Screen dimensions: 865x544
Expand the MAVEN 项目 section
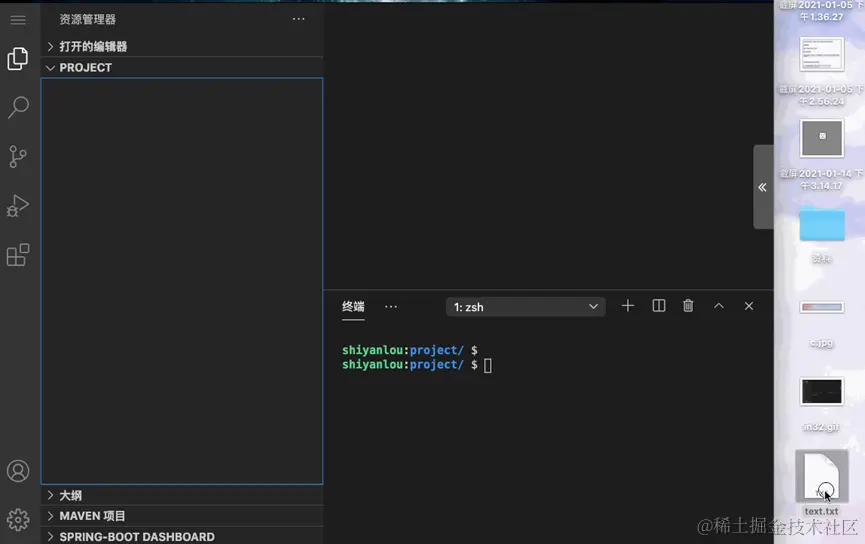(x=182, y=516)
